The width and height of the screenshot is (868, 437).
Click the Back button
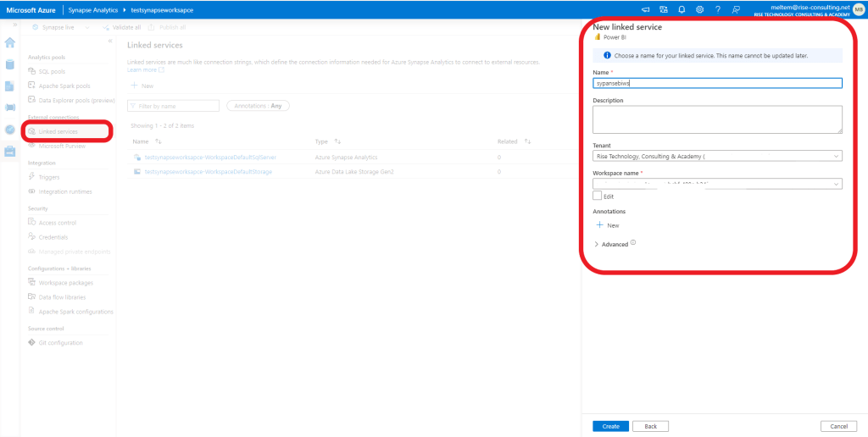click(x=650, y=426)
